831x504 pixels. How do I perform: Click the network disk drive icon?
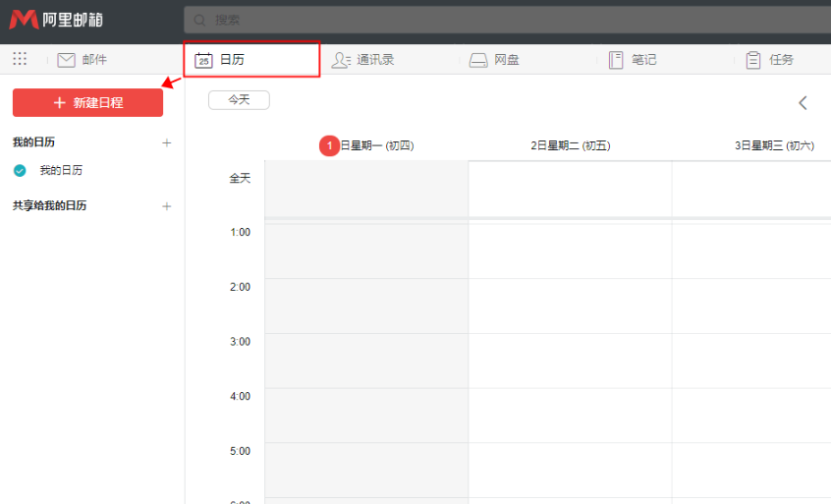coord(478,60)
